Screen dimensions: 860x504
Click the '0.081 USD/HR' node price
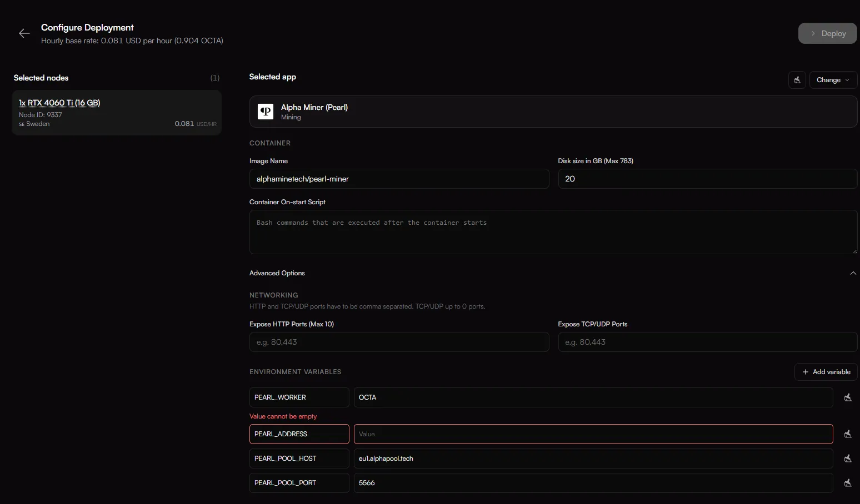click(196, 124)
